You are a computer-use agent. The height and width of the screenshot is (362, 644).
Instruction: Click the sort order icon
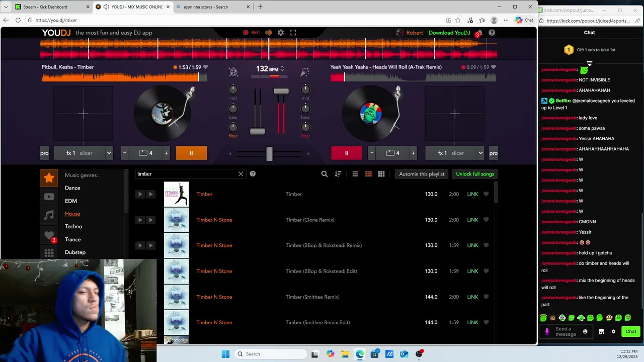[x=338, y=174]
